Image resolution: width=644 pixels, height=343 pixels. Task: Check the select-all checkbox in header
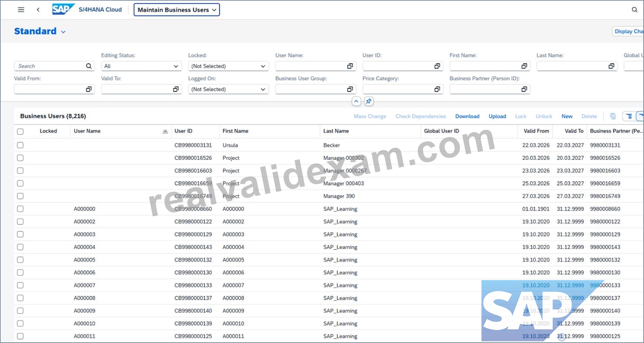tap(20, 131)
